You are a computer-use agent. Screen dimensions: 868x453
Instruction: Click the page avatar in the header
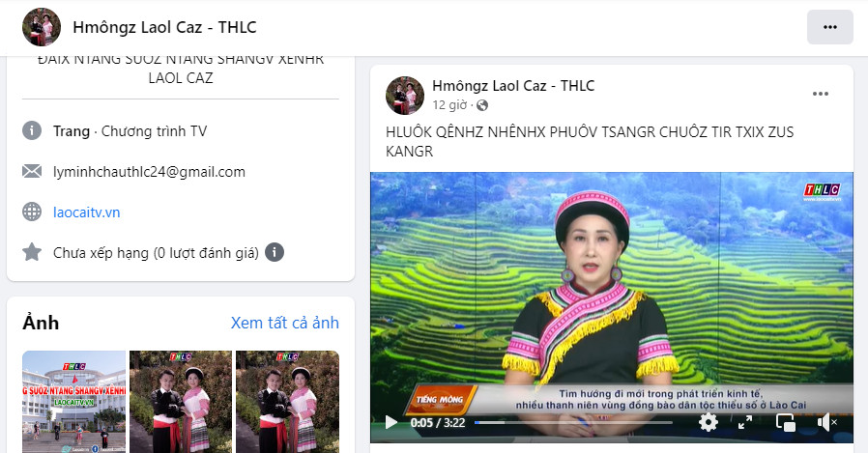pyautogui.click(x=42, y=27)
